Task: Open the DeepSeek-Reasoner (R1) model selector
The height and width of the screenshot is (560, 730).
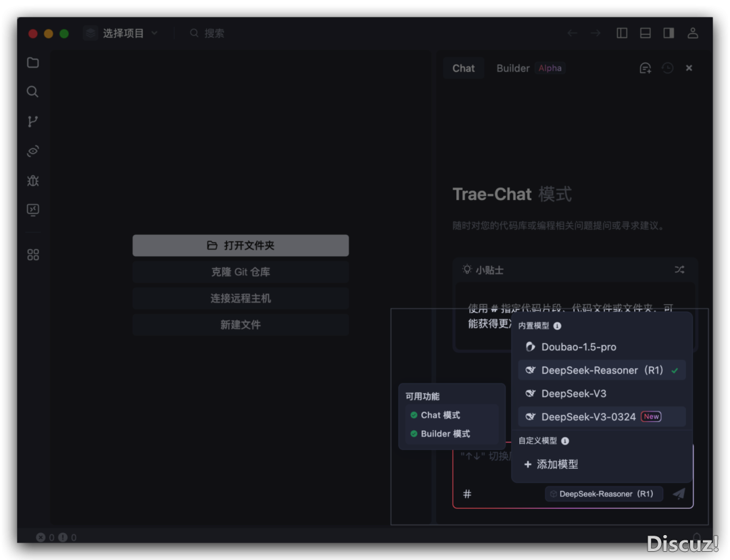Action: click(x=604, y=494)
